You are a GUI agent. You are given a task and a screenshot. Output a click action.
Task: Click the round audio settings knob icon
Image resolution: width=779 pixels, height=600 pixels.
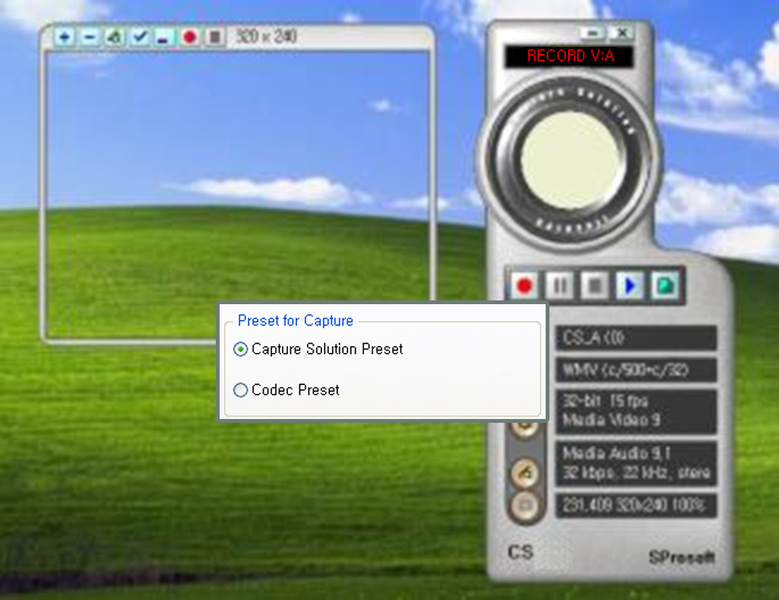526,472
